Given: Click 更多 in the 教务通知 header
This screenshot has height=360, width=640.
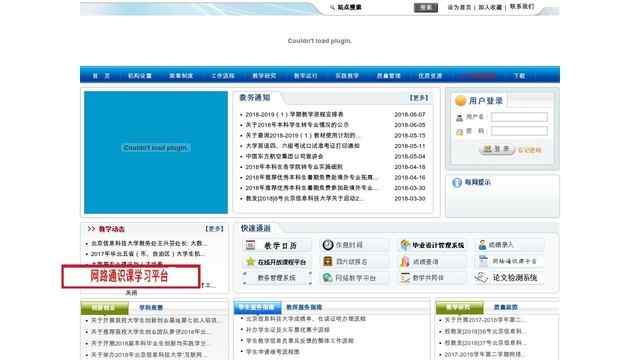Looking at the screenshot, I should [419, 98].
